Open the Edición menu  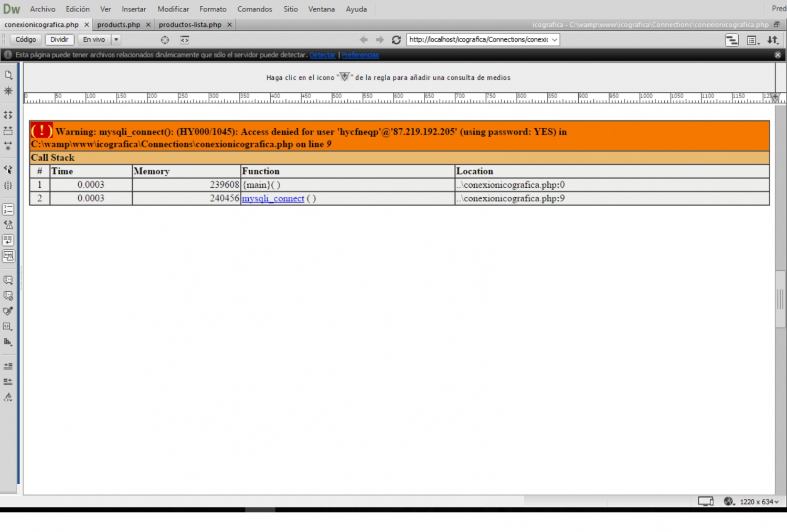tap(78, 9)
